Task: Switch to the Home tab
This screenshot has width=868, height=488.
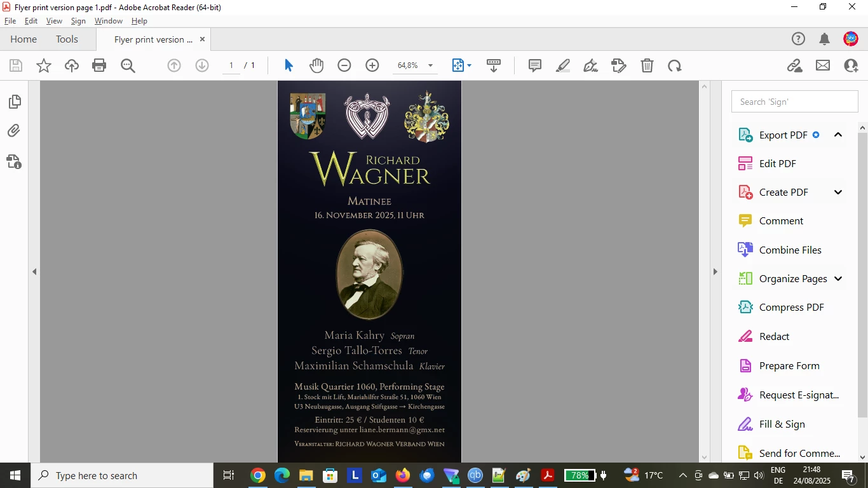Action: click(x=24, y=39)
